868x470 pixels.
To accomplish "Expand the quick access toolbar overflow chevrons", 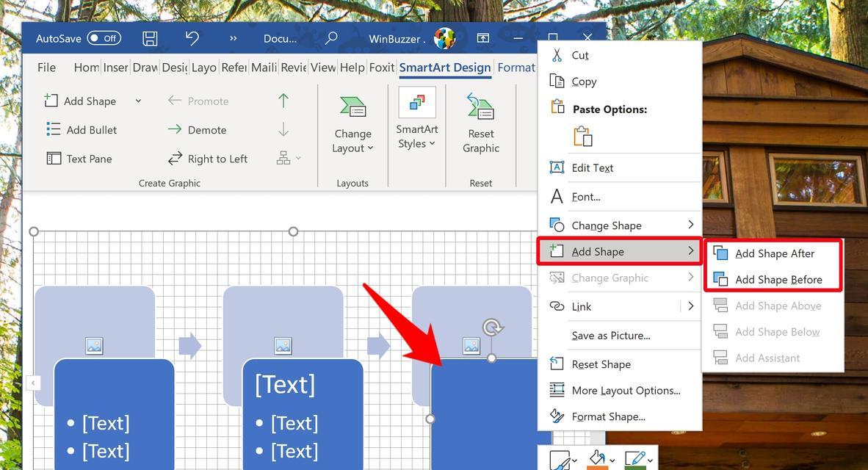I will pyautogui.click(x=233, y=38).
